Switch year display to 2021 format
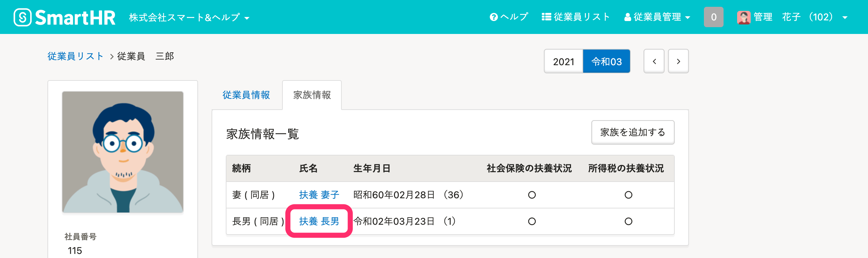This screenshot has height=258, width=868. click(564, 61)
